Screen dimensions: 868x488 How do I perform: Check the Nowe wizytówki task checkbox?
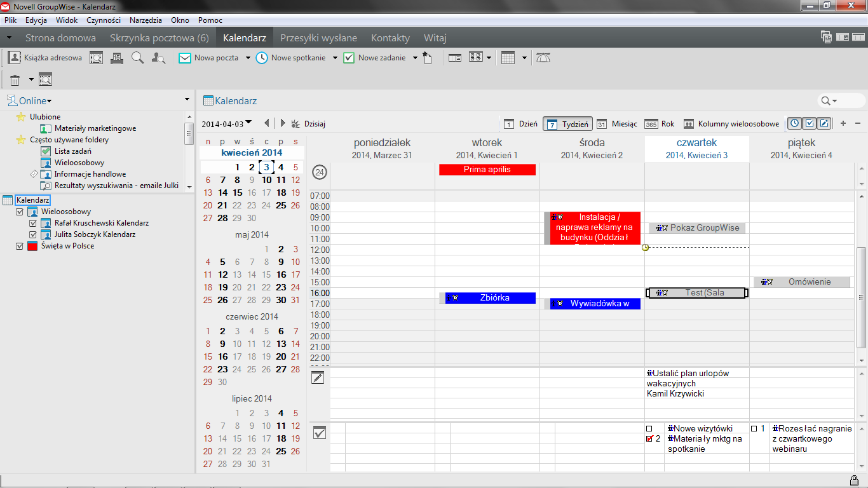[649, 429]
